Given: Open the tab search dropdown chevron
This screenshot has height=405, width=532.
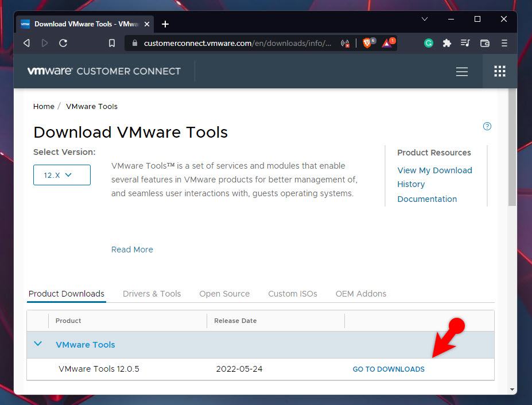Looking at the screenshot, I should click(425, 19).
